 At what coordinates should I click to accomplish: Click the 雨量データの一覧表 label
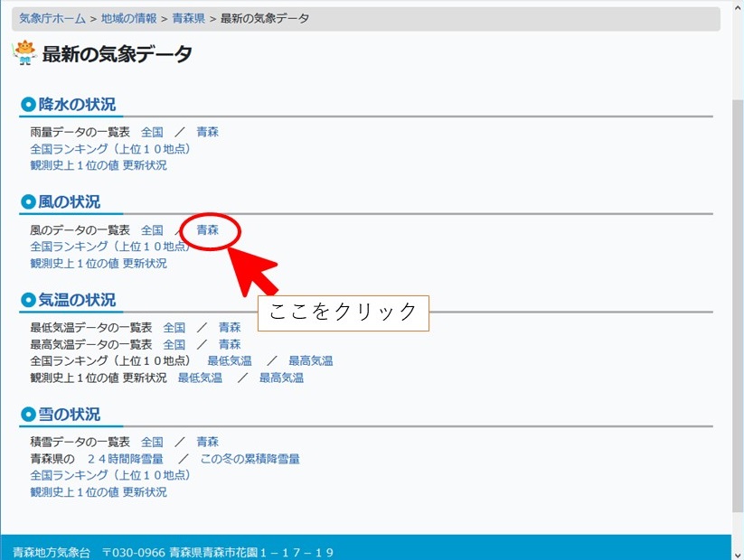[80, 132]
